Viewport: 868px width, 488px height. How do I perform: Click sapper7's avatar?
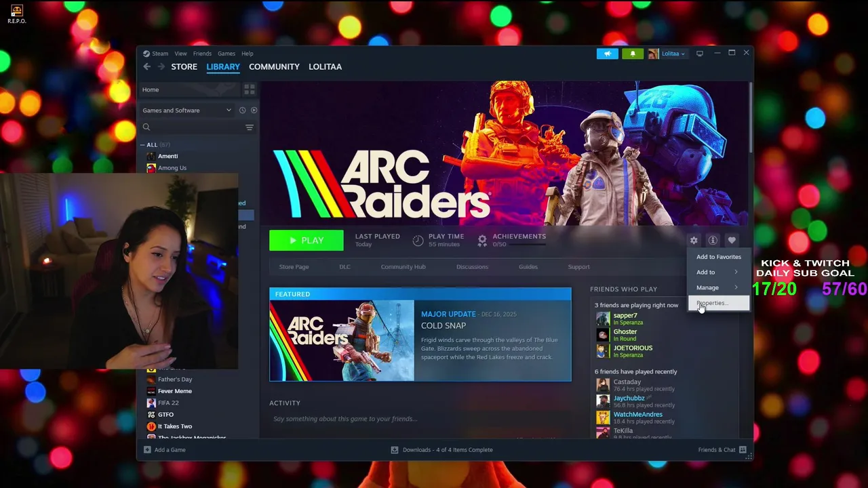pos(603,319)
